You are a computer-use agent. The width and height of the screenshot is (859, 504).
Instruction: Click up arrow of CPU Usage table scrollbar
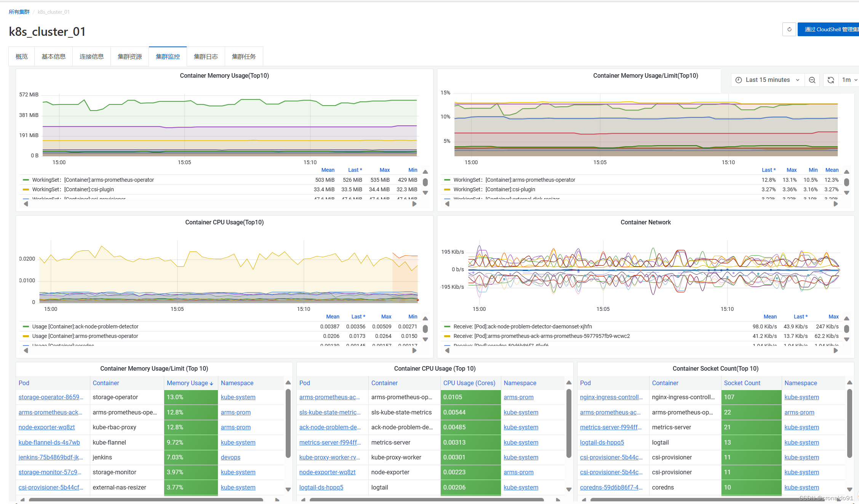point(569,382)
